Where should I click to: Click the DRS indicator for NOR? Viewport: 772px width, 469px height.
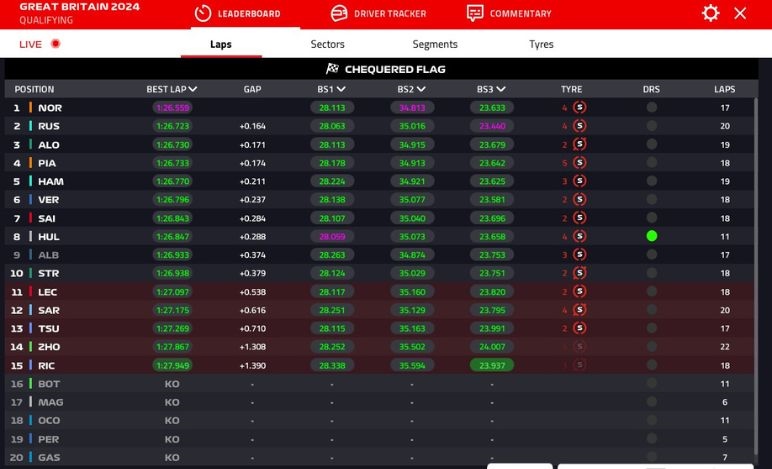[651, 108]
